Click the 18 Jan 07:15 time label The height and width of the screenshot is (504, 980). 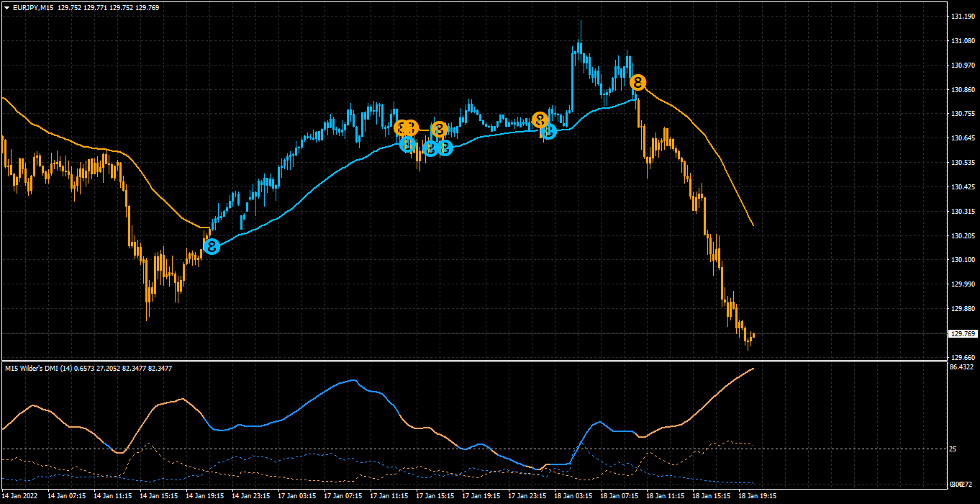coord(620,496)
